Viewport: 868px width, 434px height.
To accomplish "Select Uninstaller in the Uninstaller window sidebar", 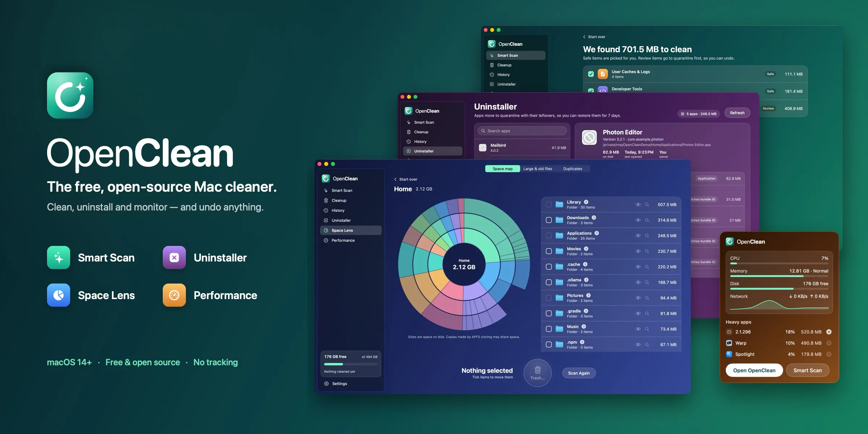I will point(433,151).
